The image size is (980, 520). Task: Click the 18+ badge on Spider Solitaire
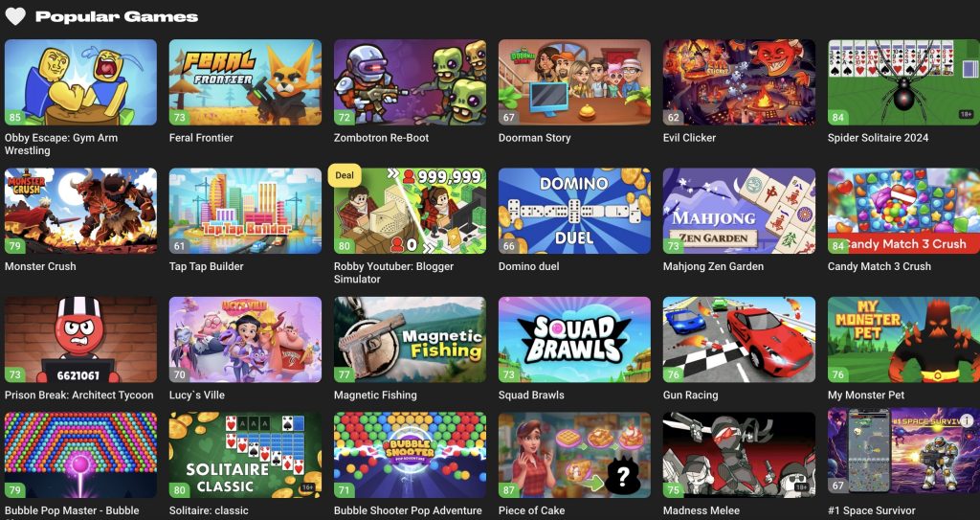(x=966, y=115)
